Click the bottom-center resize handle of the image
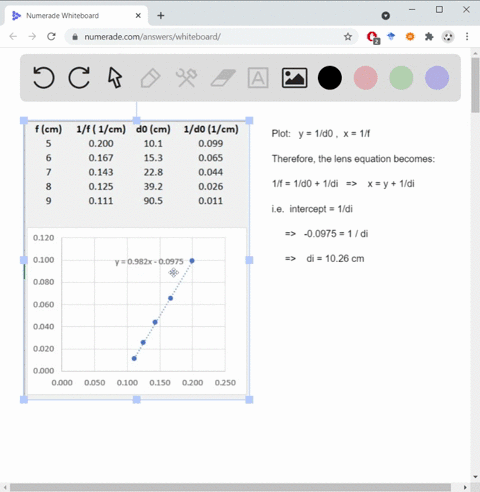 137,399
